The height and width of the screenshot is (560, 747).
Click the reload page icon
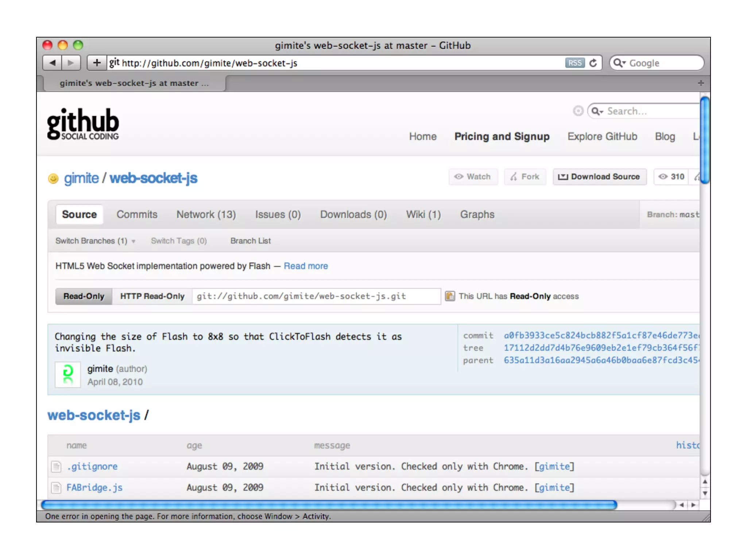[593, 63]
